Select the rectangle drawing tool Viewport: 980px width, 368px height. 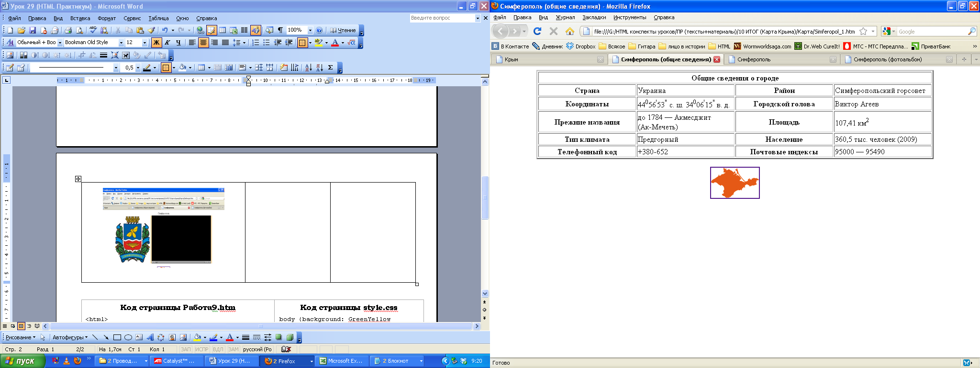[117, 337]
